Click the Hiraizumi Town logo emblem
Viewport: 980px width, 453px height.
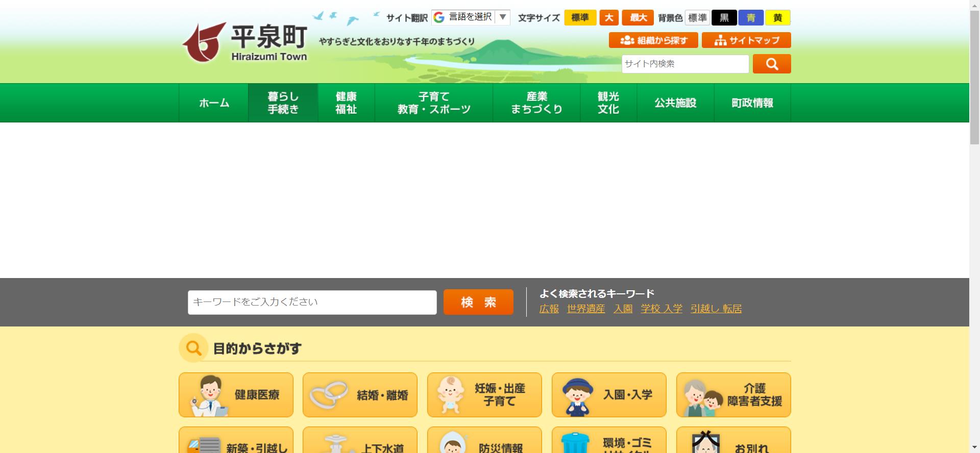point(204,42)
